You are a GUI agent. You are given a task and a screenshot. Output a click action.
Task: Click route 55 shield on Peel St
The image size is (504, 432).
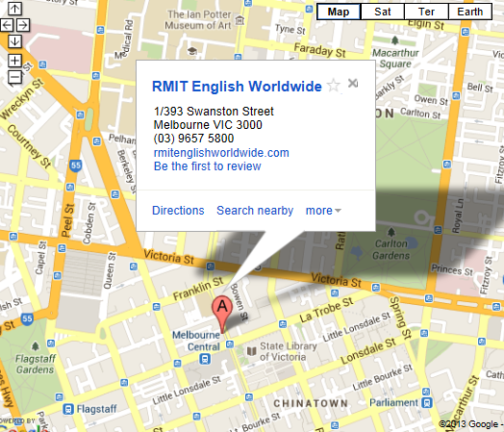76,165
